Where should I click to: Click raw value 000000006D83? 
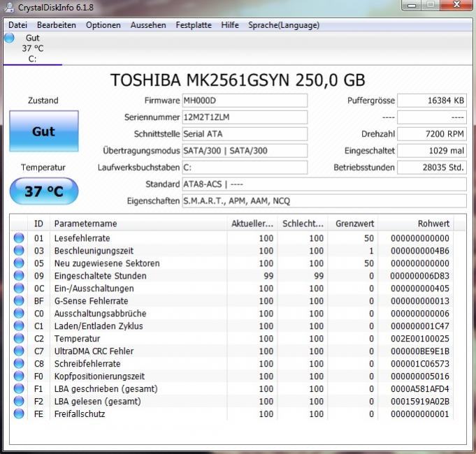click(x=420, y=276)
